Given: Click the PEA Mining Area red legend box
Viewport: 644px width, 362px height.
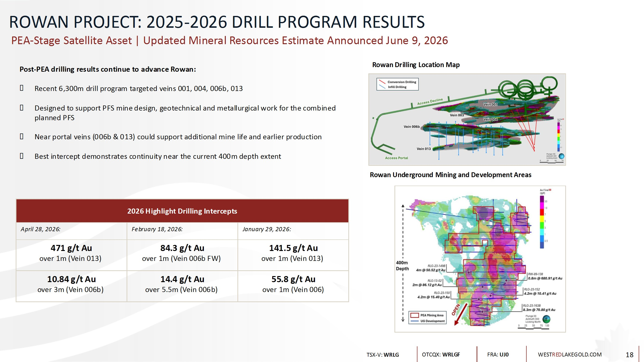Looking at the screenshot, I should pyautogui.click(x=415, y=315).
